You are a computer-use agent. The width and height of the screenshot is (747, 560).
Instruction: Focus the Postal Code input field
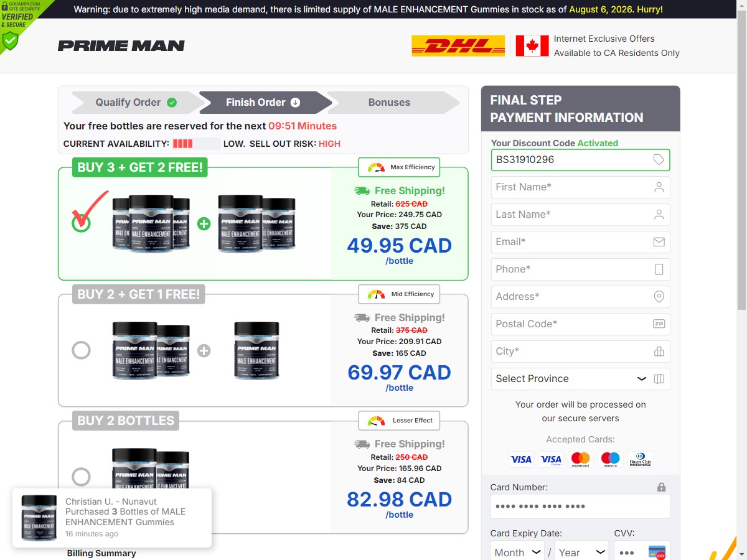(x=580, y=324)
